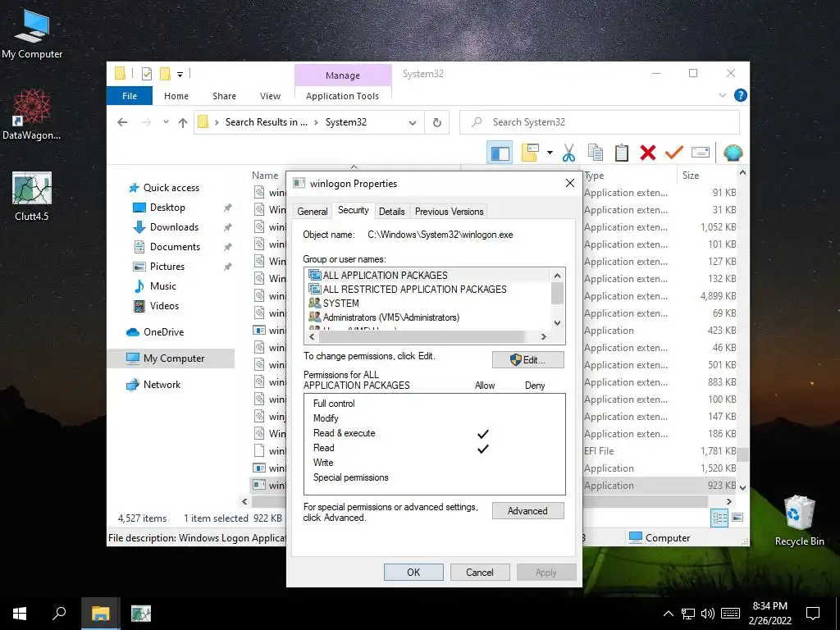Close the winlogon Properties dialog

570,183
